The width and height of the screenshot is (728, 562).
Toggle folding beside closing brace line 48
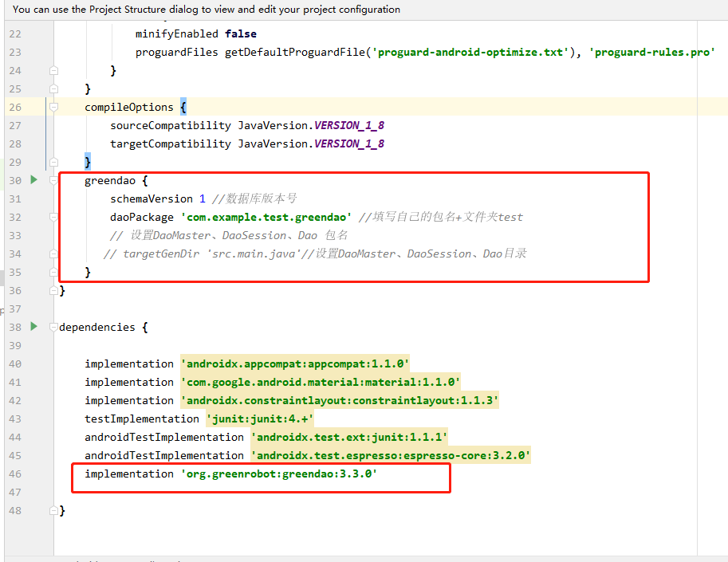pos(52,510)
